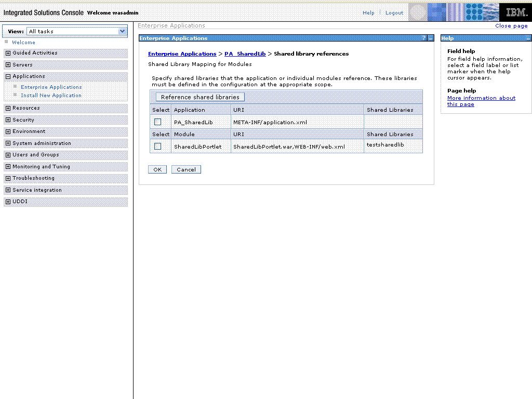This screenshot has width=532, height=399.
Task: Click the question mark icon on portlet title
Action: 424,38
